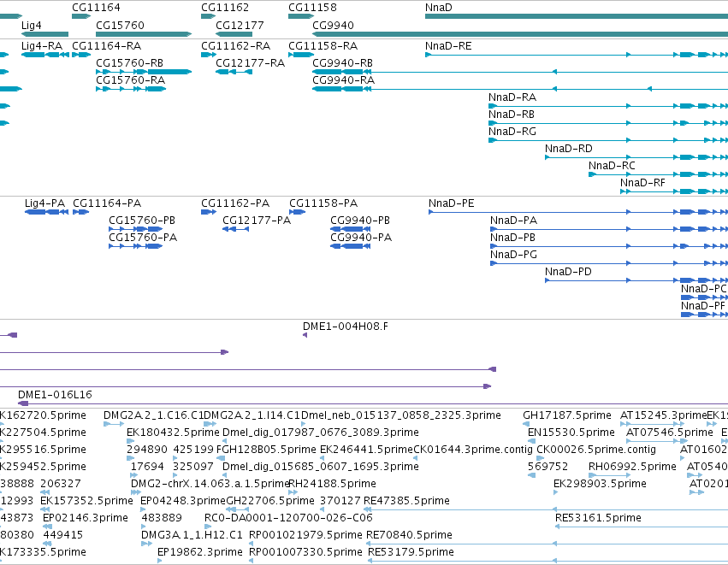Select the CG9940-RB transcript
Viewport: 728px width, 565px height.
tap(520, 72)
